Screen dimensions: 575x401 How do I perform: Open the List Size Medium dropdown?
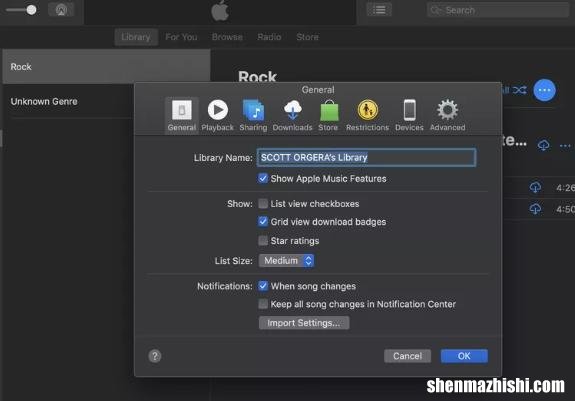click(286, 261)
